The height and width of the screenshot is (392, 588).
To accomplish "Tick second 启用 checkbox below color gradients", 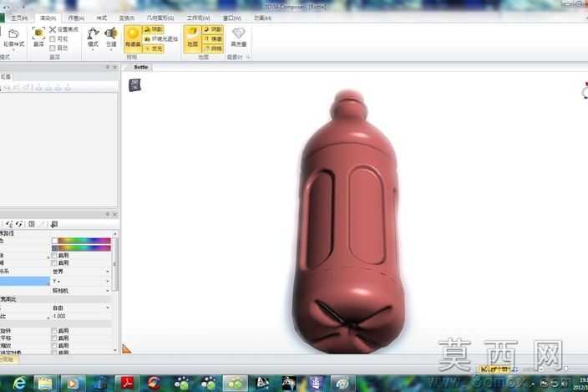I will [54, 263].
